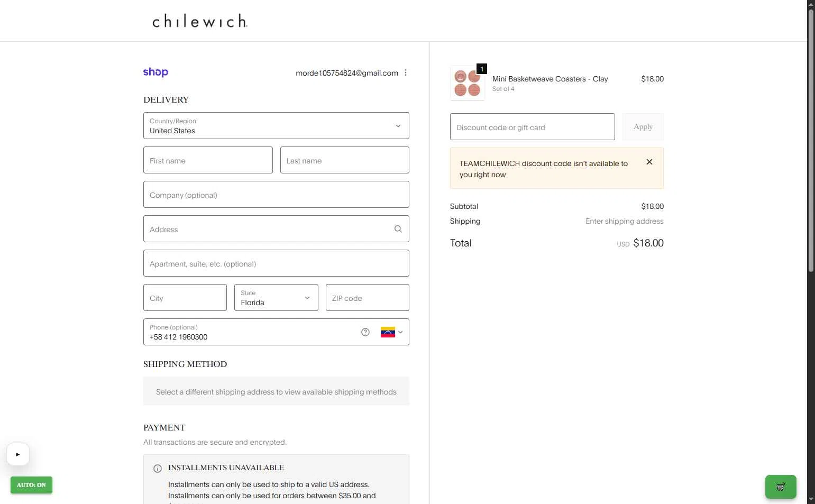815x504 pixels.
Task: Open the Chilewich logo homepage link
Action: pyautogui.click(x=200, y=21)
